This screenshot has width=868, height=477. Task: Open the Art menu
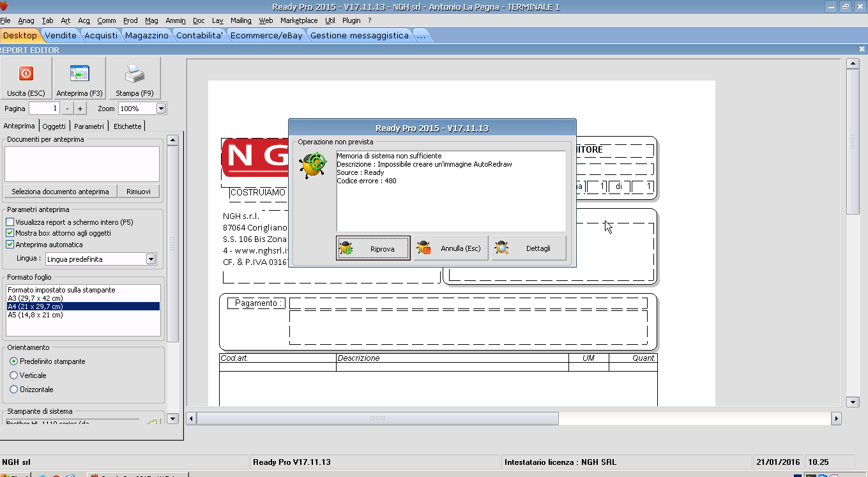66,20
